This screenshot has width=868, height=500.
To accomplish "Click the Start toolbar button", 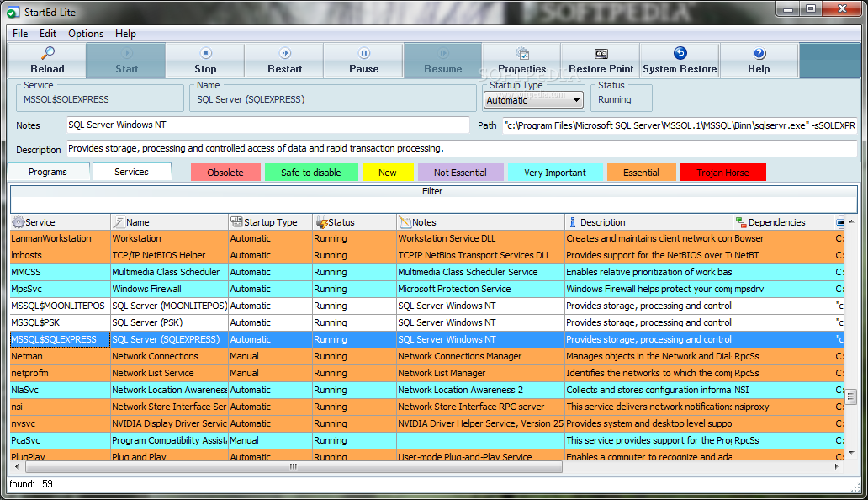I will coord(126,61).
